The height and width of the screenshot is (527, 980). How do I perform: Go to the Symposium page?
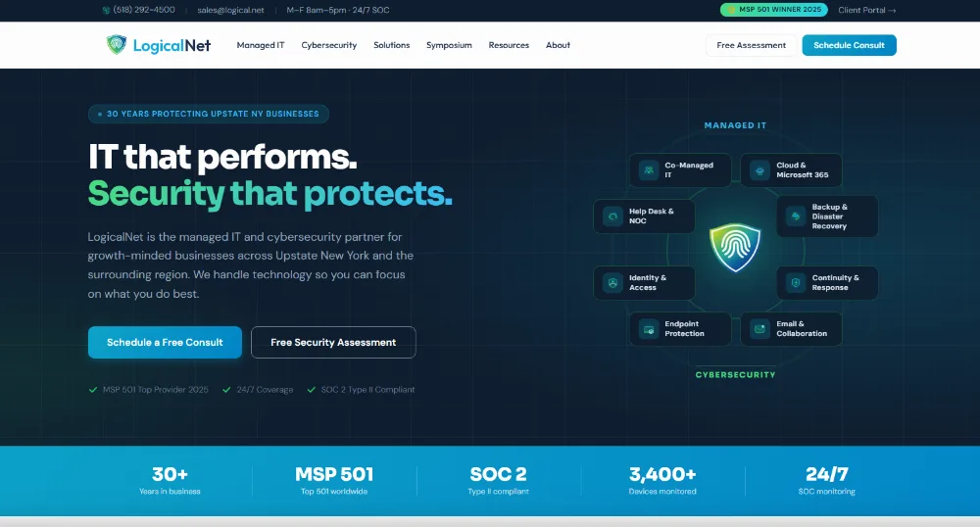click(449, 45)
